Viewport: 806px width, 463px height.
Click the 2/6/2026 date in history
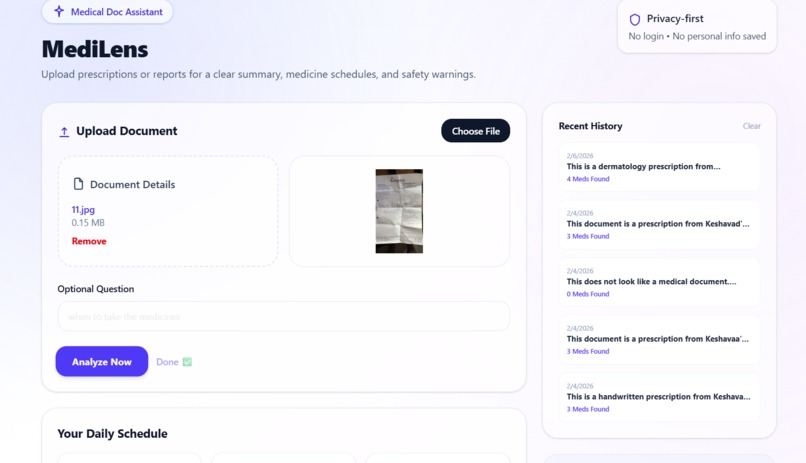coord(580,156)
